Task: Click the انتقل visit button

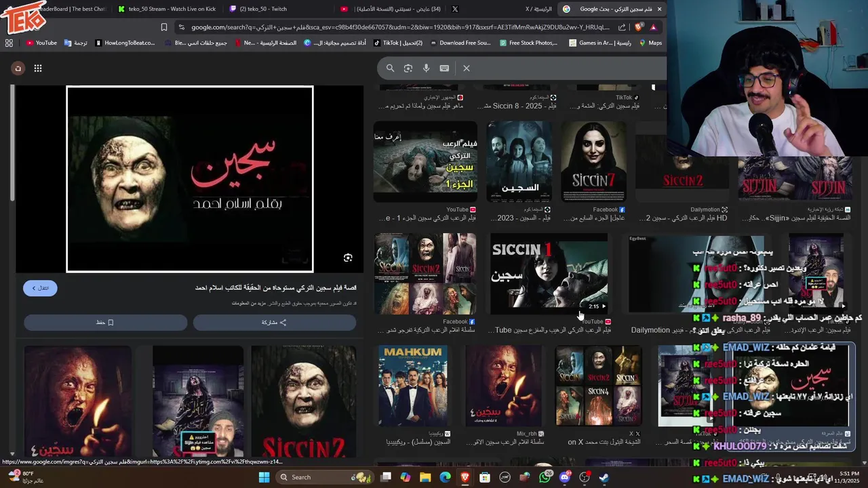Action: [40, 288]
